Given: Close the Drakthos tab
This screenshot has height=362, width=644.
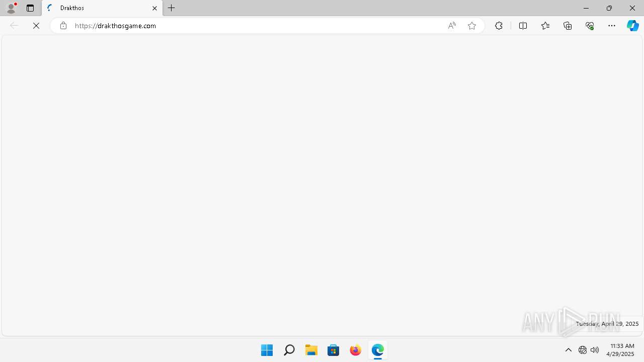Looking at the screenshot, I should click(x=154, y=8).
